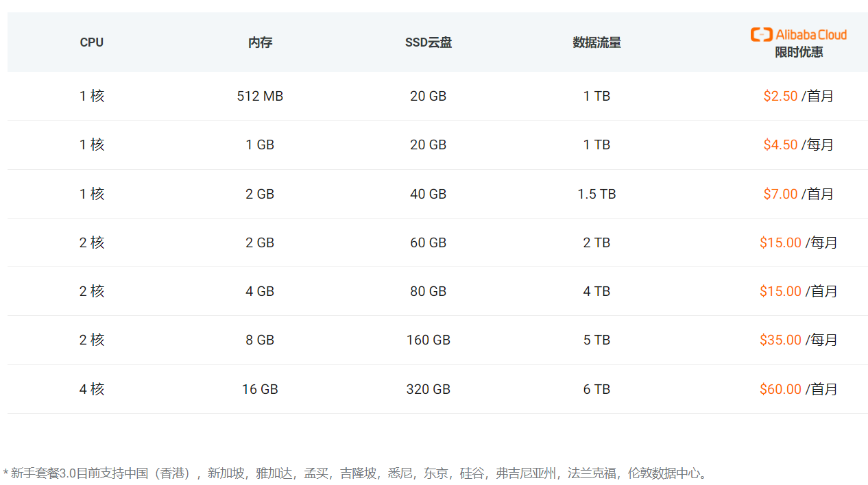Select the 1.5 TB data traffic cell
The height and width of the screenshot is (485, 868).
tap(596, 194)
